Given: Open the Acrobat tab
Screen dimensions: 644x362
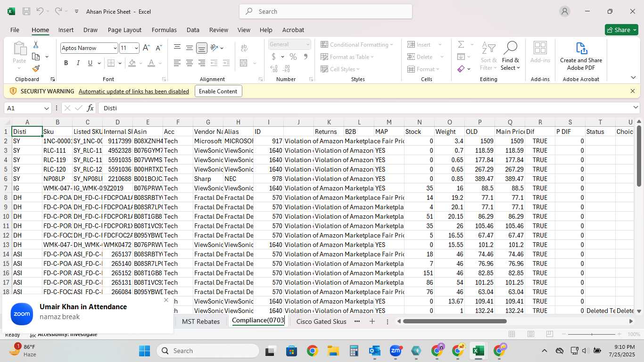Looking at the screenshot, I should [x=293, y=30].
